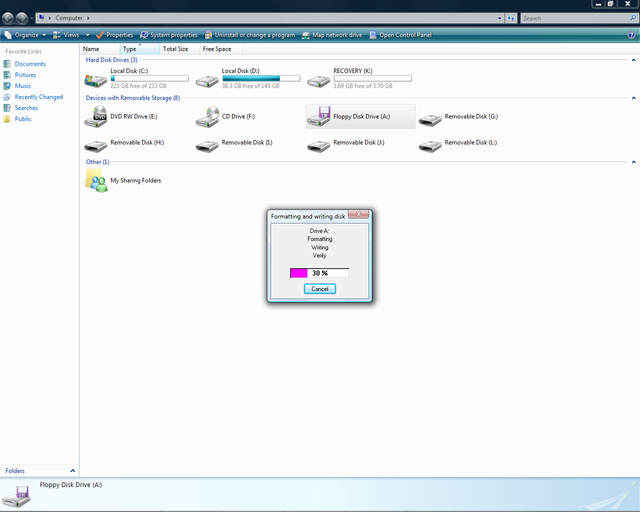The height and width of the screenshot is (512, 640).
Task: Open Map network drive
Action: tap(333, 35)
